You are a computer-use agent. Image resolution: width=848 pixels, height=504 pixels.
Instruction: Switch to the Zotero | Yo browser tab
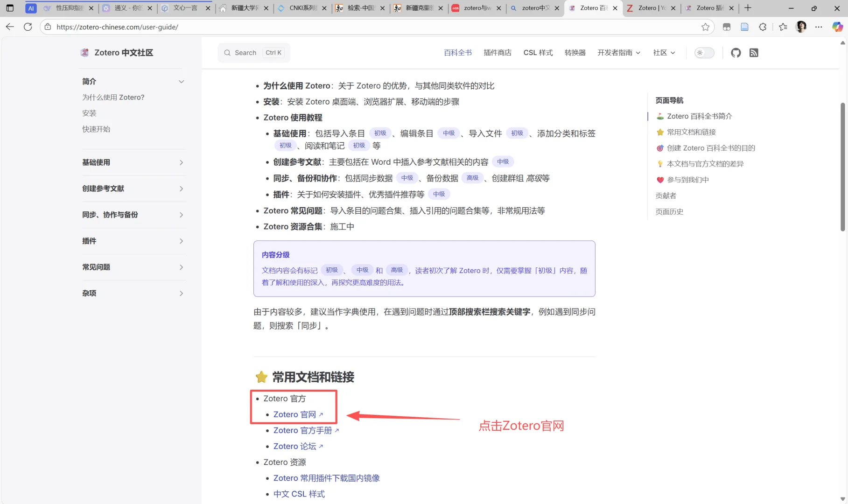[649, 8]
